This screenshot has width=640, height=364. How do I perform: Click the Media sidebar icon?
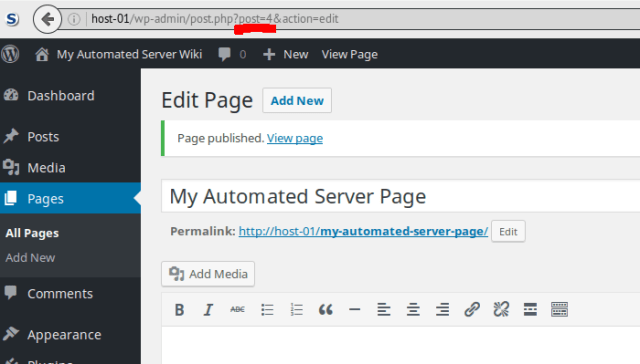[11, 167]
